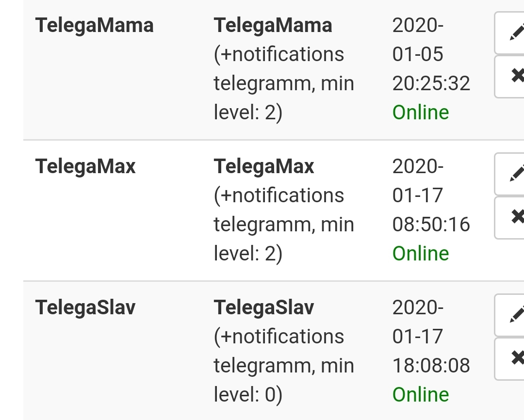Click the edit pencil icon for TelegaMax
Viewport: 524px width, 420px height.
click(515, 174)
